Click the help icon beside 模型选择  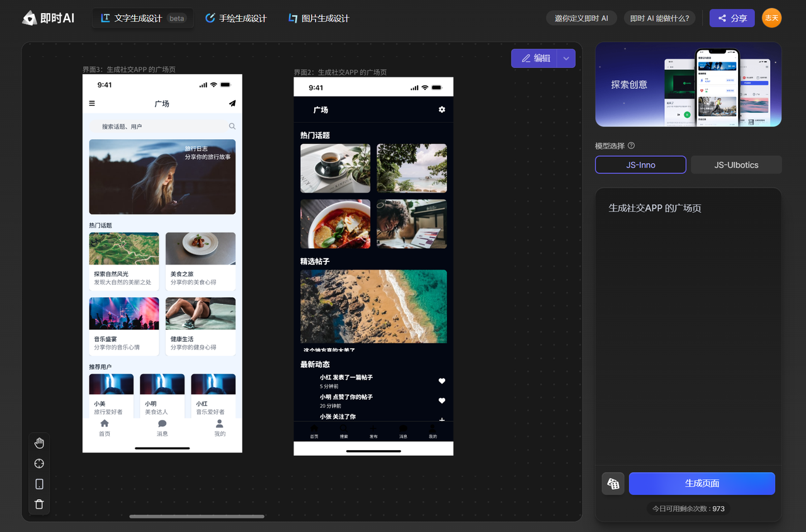(x=631, y=145)
